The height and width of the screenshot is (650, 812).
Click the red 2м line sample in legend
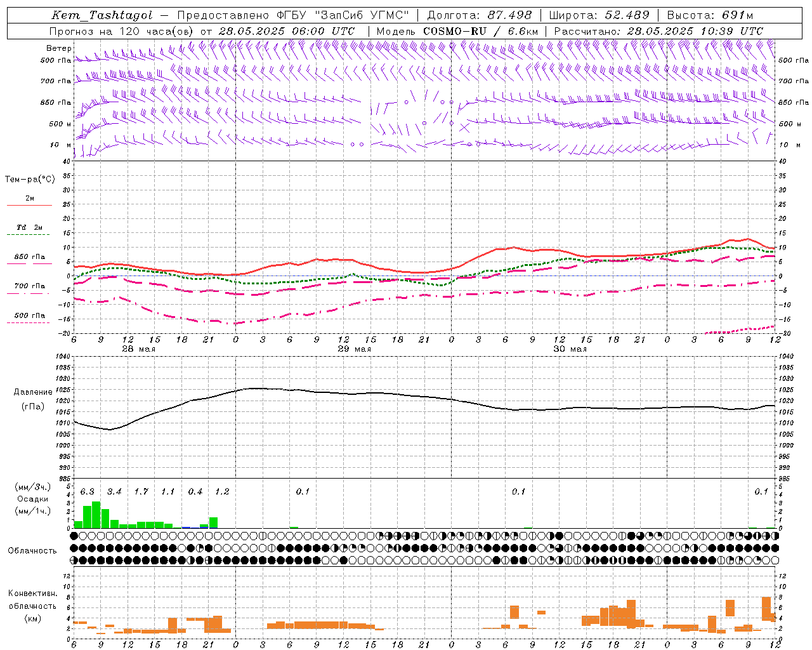pyautogui.click(x=29, y=205)
